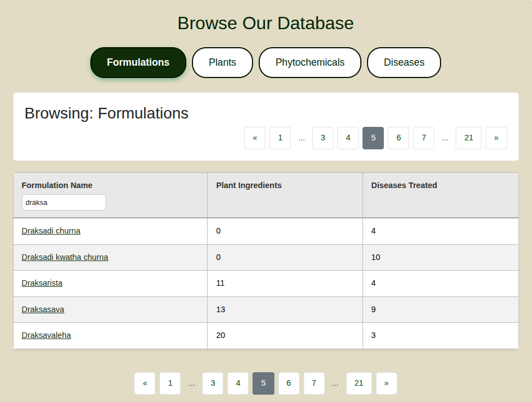532x402 pixels.
Task: Select page 4 in top pagination
Action: tap(348, 138)
